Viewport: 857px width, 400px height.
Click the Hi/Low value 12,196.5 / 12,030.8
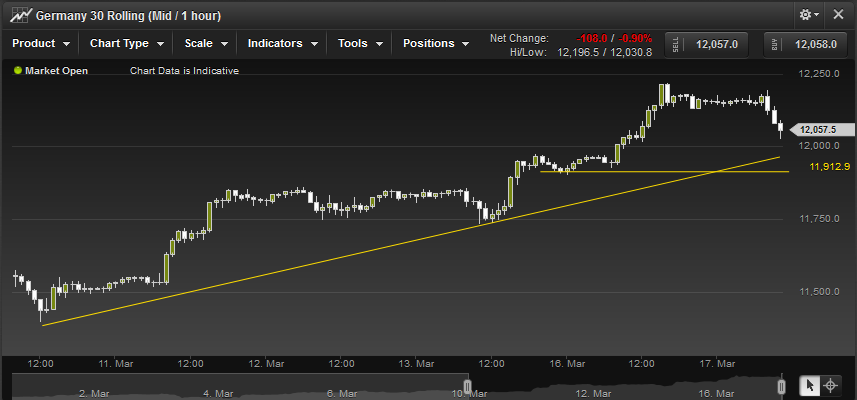(603, 52)
